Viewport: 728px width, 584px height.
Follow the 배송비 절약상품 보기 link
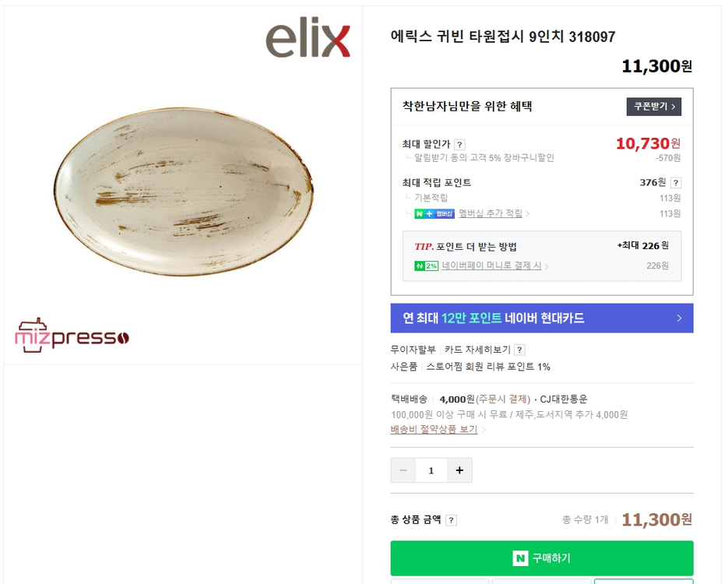[434, 430]
